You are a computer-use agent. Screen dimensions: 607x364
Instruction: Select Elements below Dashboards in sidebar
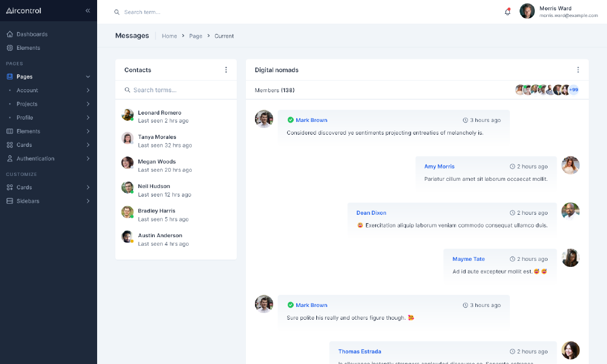pyautogui.click(x=28, y=48)
